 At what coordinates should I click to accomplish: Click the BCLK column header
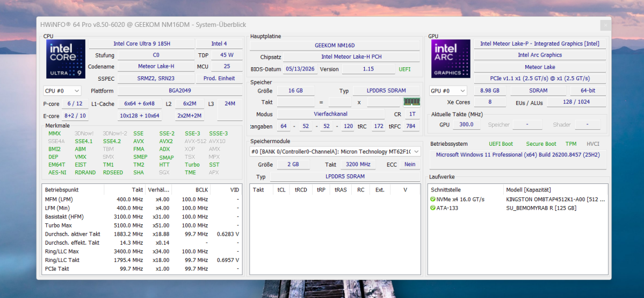[x=191, y=190]
